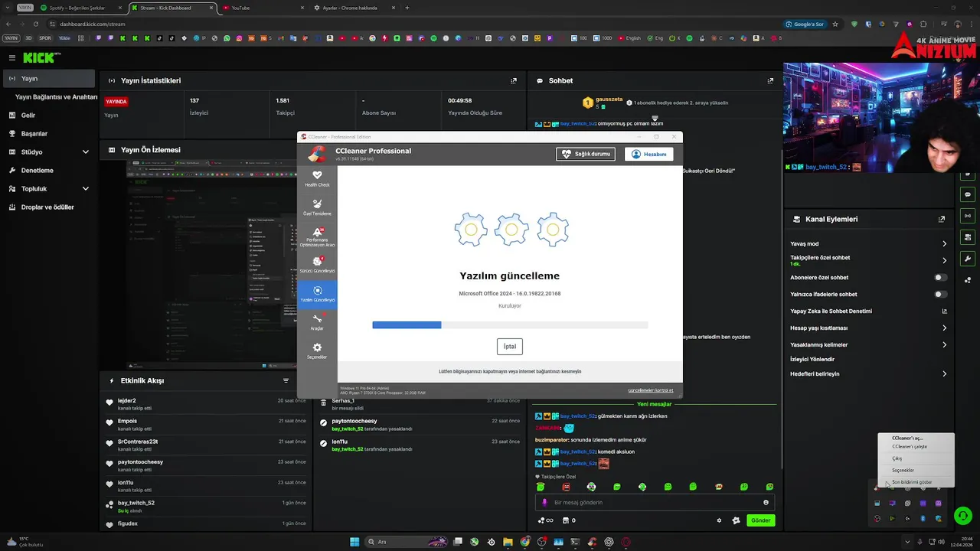Screen dimensions: 980x551
Task: Open Windows Start menu
Action: click(354, 542)
